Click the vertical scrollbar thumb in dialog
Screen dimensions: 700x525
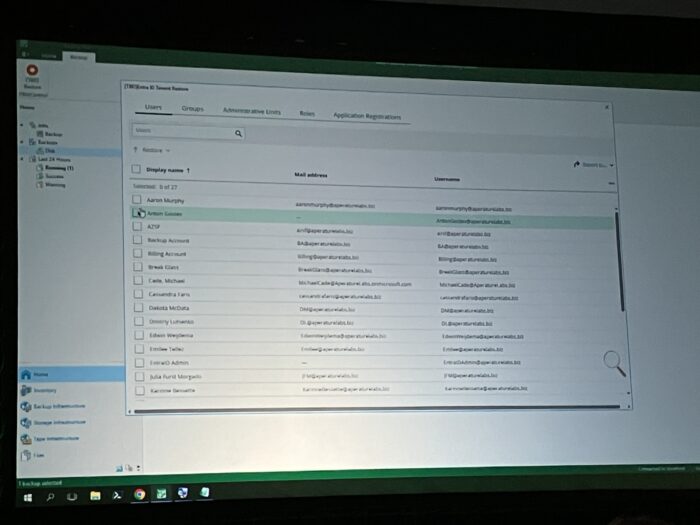pos(620,261)
